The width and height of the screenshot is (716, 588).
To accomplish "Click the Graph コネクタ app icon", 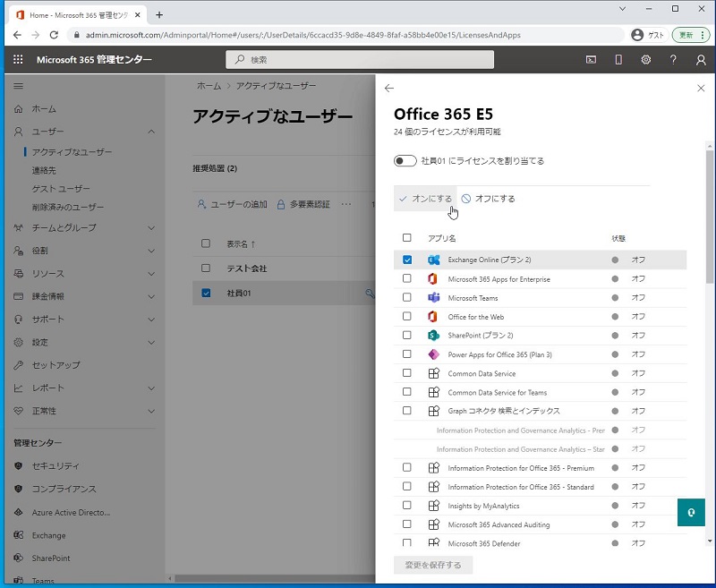I will (434, 411).
